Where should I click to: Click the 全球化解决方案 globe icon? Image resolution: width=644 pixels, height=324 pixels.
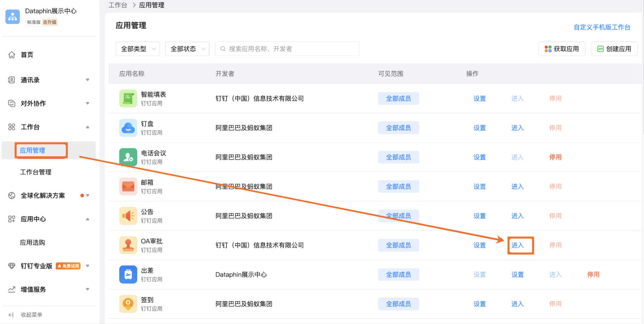[12, 195]
